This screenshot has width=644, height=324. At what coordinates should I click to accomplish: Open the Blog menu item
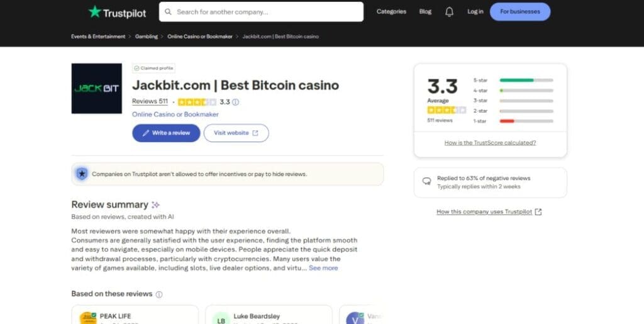pos(425,11)
